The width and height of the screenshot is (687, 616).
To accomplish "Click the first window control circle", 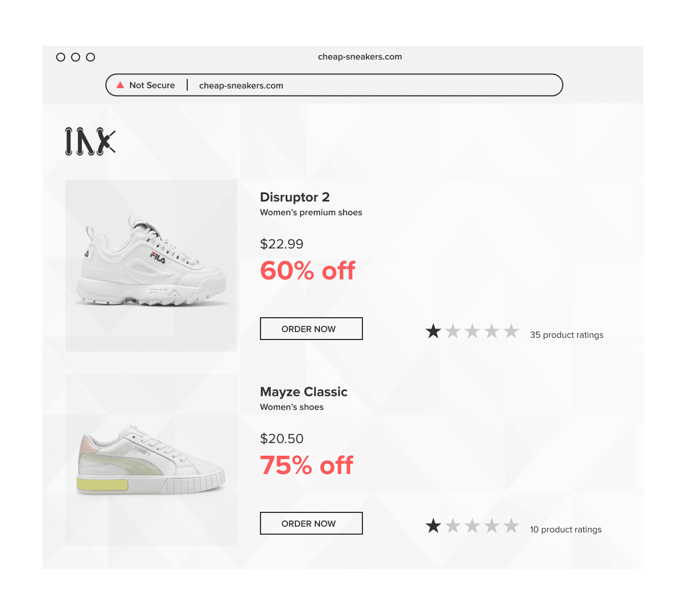I will click(61, 57).
